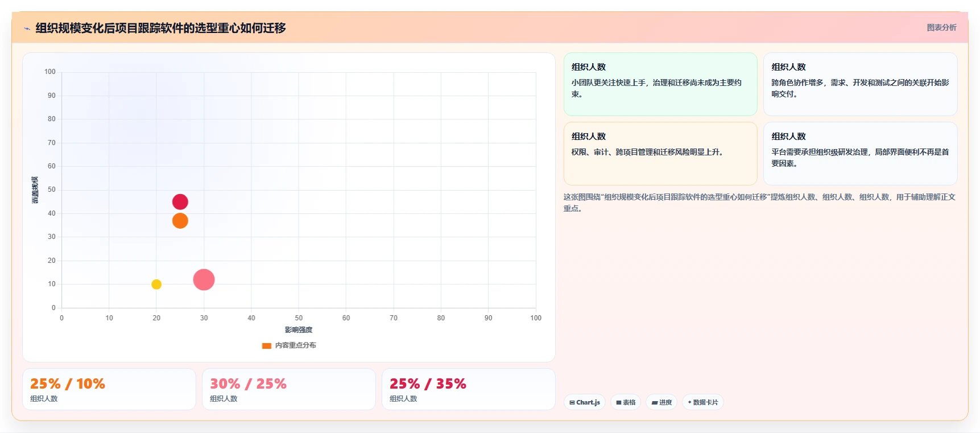Viewport: 980px width, 433px height.
Task: Open the 30% / 25% stat card
Action: [x=289, y=389]
